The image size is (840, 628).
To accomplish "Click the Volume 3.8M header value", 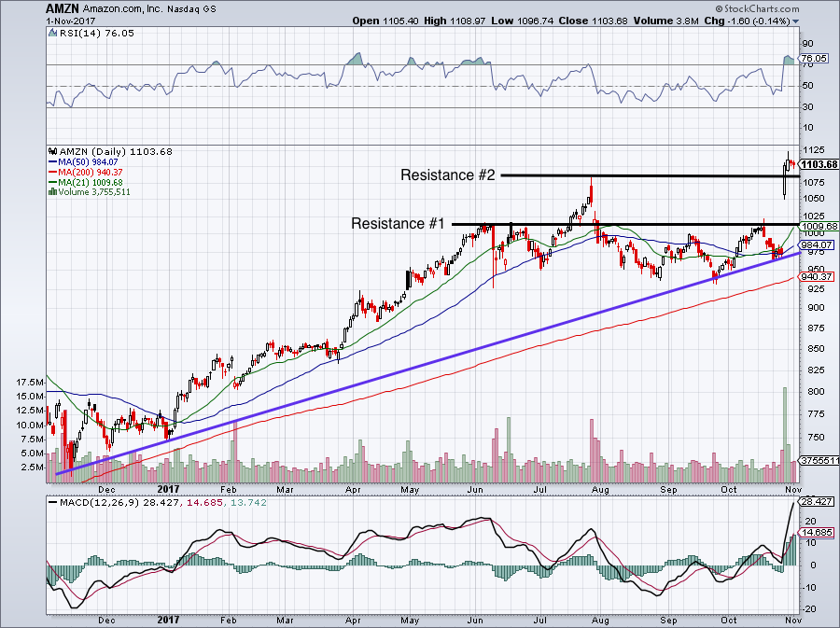I will (665, 21).
